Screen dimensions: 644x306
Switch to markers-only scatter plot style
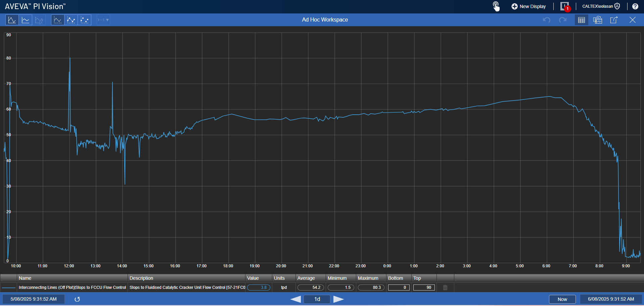pyautogui.click(x=85, y=20)
